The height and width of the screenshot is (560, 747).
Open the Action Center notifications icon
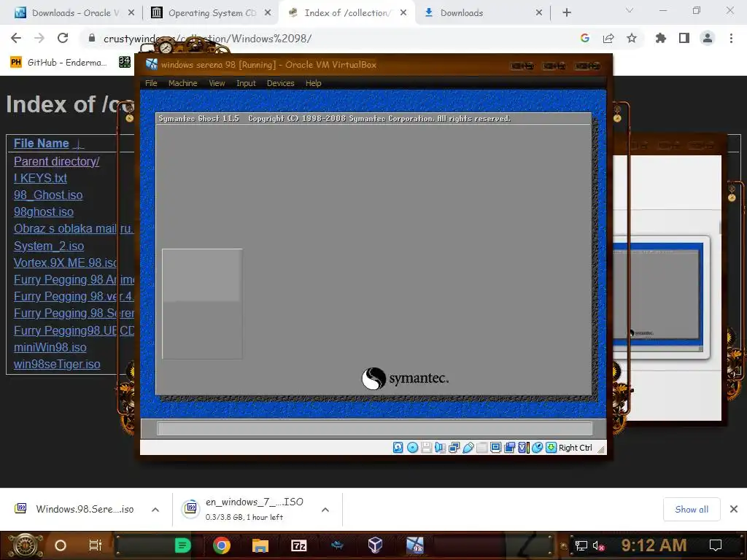[x=716, y=545]
